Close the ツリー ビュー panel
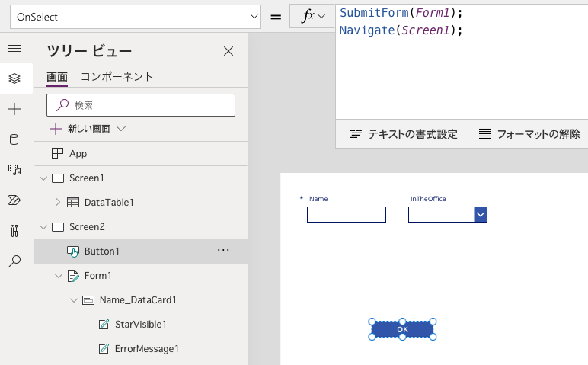Screen dimensions: 588x365 (228, 51)
